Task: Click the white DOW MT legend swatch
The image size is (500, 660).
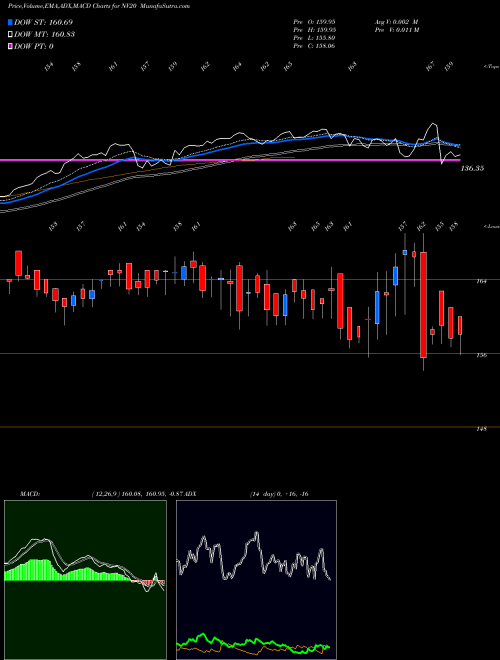Action: click(x=10, y=35)
